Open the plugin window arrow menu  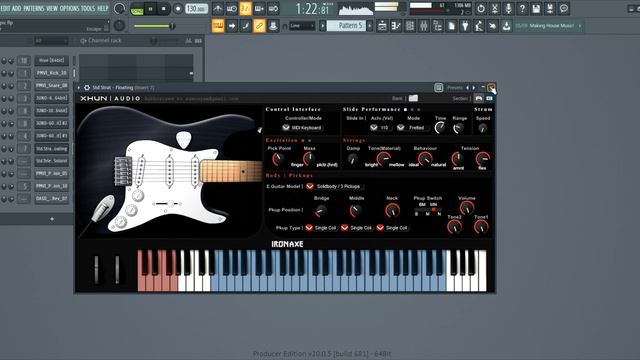point(79,87)
